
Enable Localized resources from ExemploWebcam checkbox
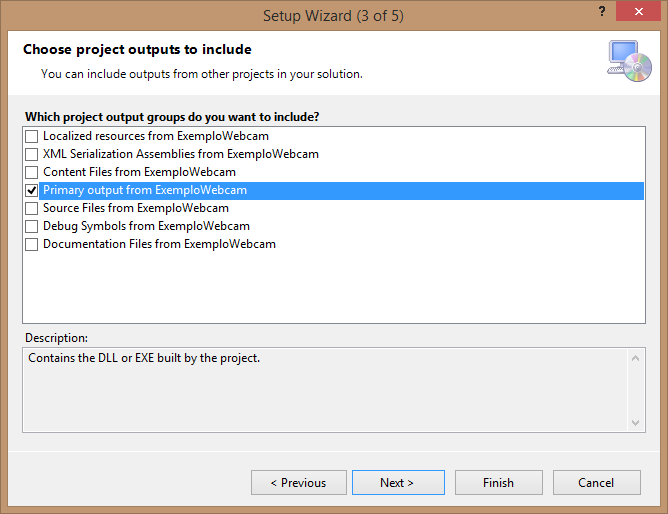click(32, 136)
